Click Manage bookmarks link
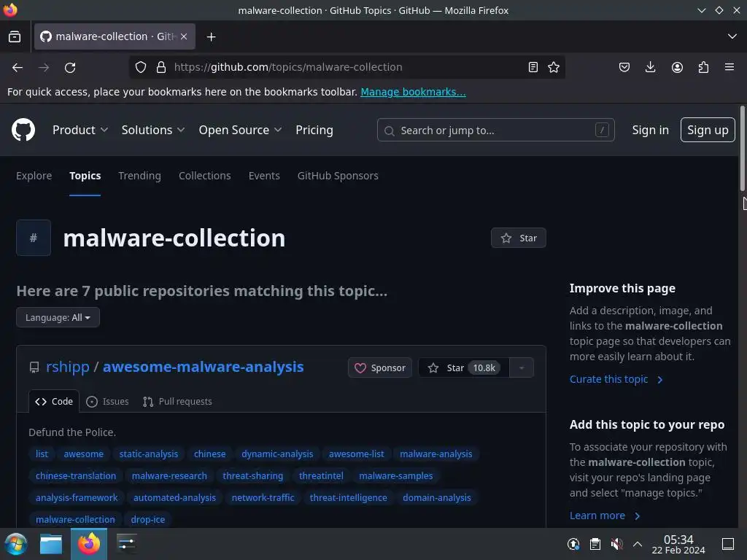Viewport: 747px width, 560px height. tap(413, 92)
